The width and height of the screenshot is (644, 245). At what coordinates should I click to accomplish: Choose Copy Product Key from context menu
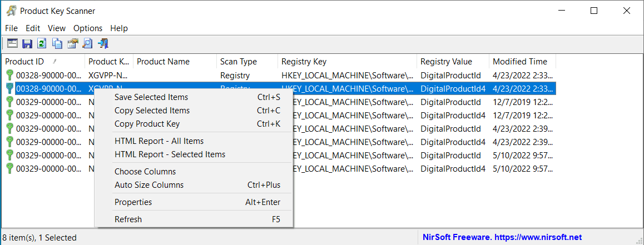[x=147, y=124]
